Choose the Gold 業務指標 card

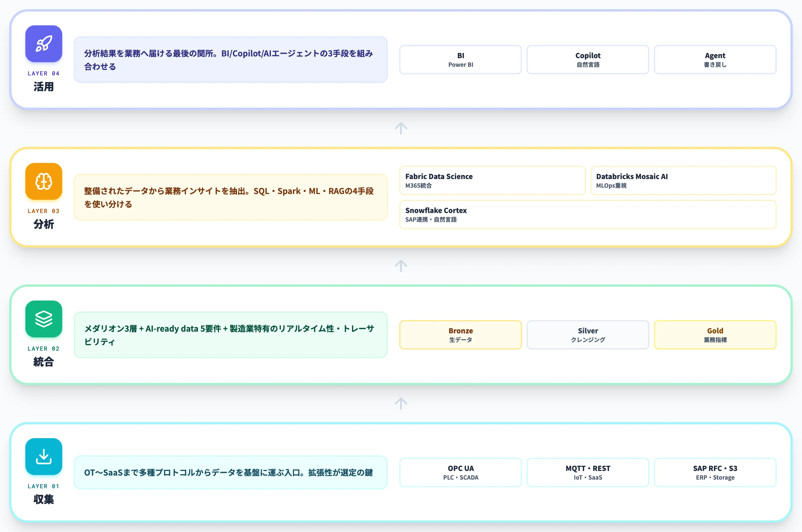coord(715,335)
